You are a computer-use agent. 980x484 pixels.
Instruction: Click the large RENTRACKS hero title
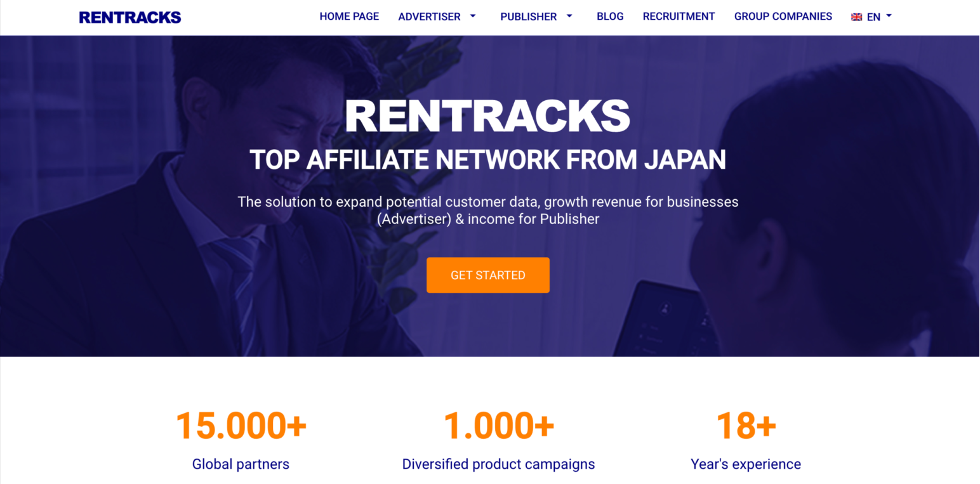point(487,115)
